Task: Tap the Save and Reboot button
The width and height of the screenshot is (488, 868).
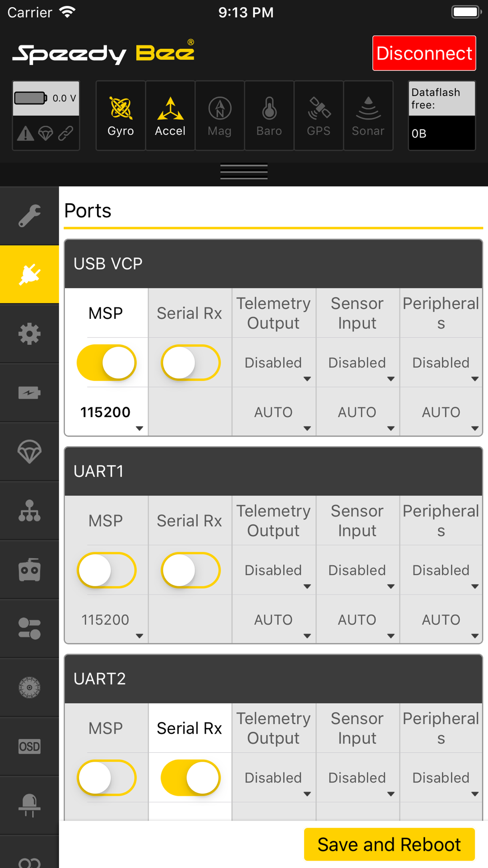Action: 389,845
